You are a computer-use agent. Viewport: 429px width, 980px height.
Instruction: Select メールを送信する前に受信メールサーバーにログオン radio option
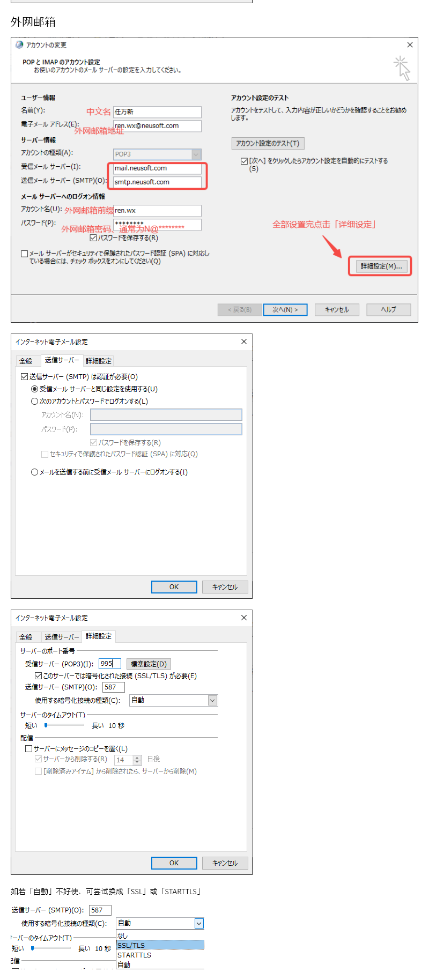[x=35, y=472]
